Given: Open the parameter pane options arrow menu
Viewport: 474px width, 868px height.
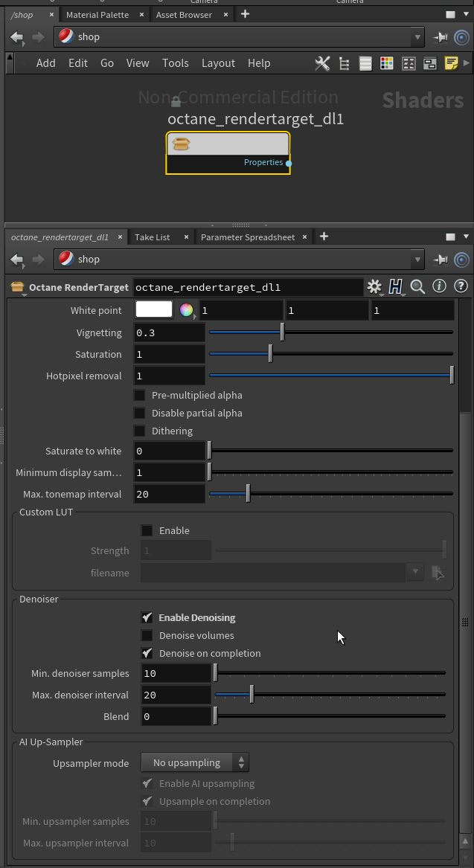Looking at the screenshot, I should [x=466, y=237].
